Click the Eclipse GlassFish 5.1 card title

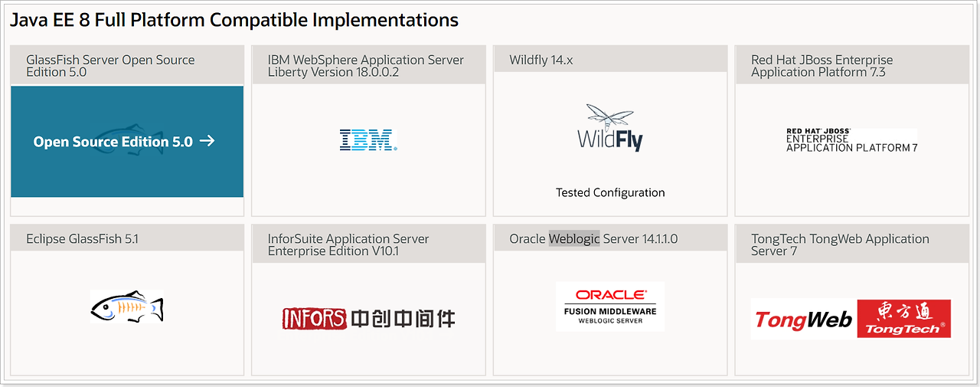pos(83,239)
